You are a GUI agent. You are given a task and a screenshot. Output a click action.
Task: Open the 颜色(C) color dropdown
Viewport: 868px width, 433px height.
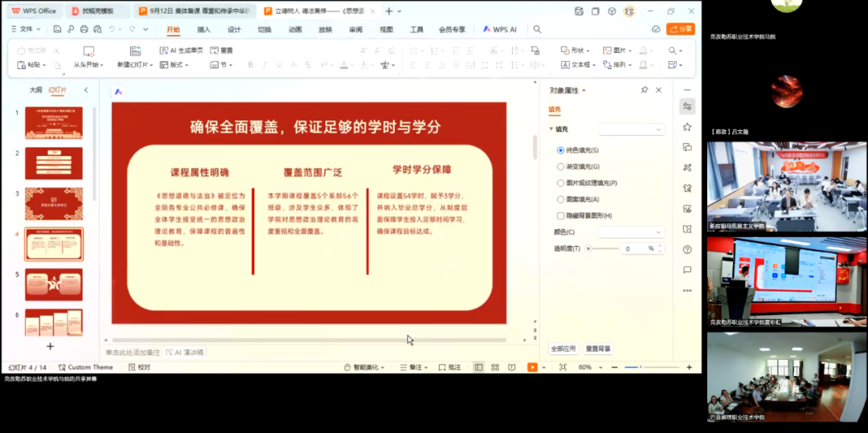pos(631,232)
